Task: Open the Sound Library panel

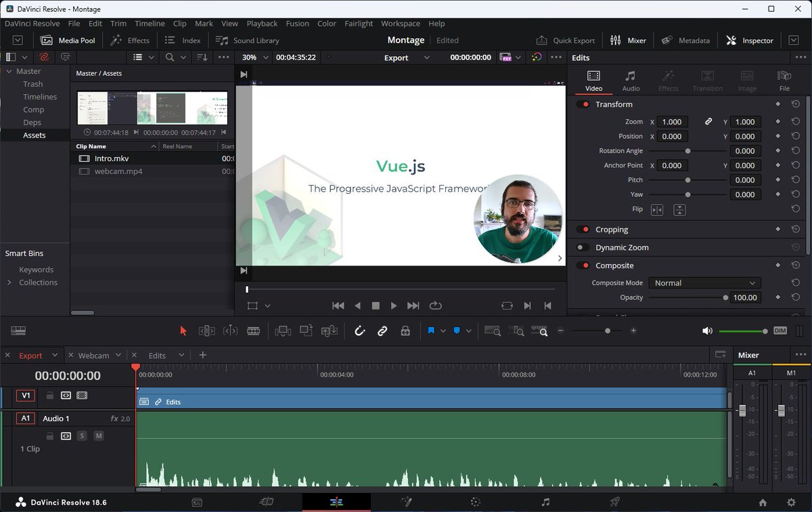Action: pos(247,40)
